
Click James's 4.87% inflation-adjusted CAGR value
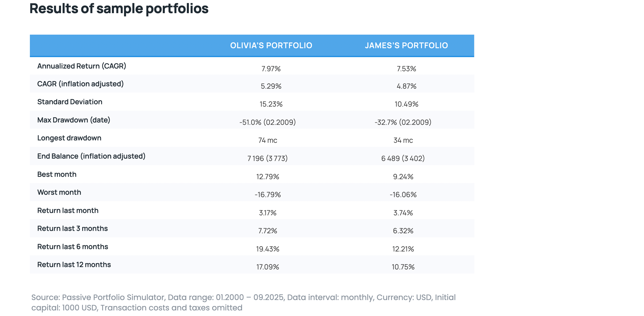[406, 86]
